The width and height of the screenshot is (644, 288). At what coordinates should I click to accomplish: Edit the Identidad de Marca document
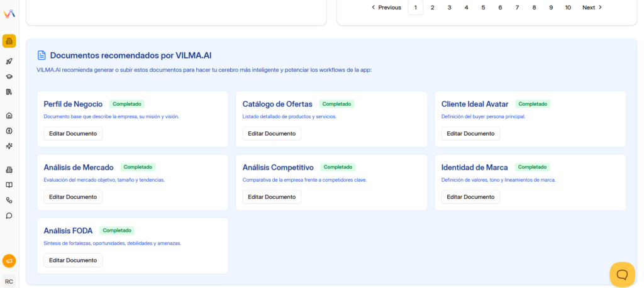(x=470, y=197)
